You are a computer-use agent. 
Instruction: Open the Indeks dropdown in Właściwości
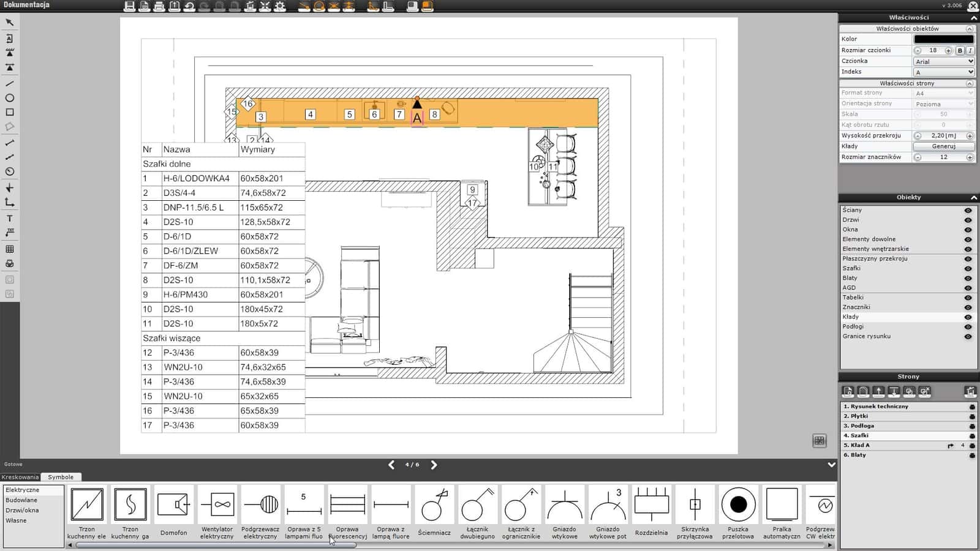pyautogui.click(x=943, y=72)
